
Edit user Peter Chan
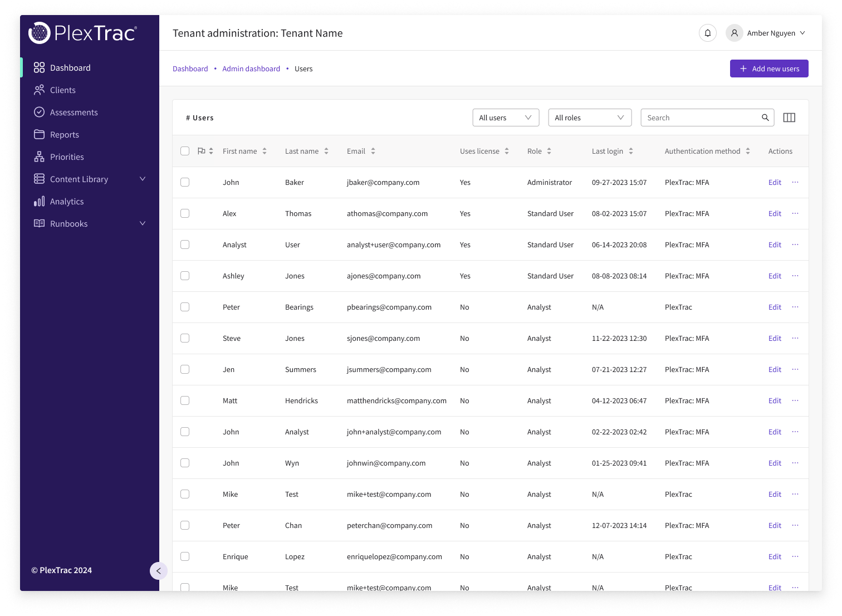(x=775, y=525)
